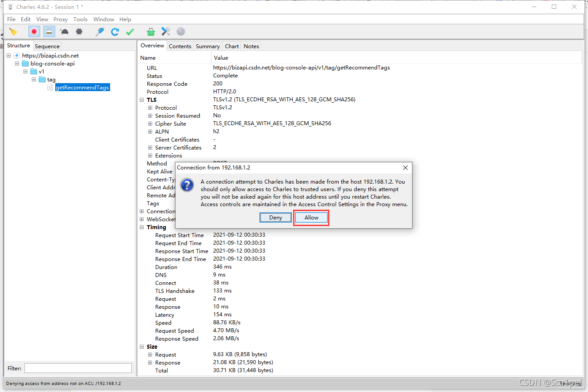Open the File menu

coord(11,19)
